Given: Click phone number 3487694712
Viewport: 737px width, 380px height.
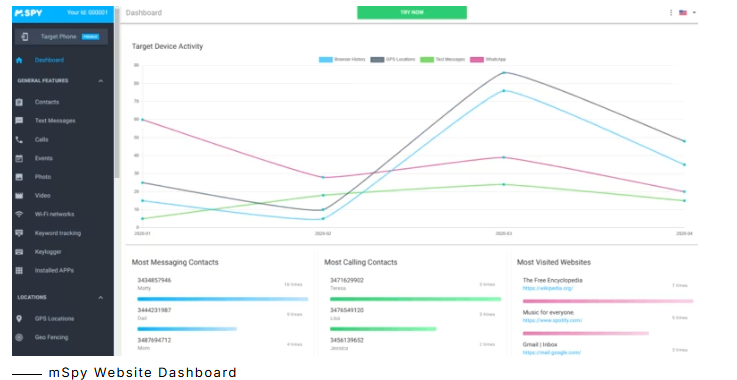Looking at the screenshot, I should tap(154, 340).
